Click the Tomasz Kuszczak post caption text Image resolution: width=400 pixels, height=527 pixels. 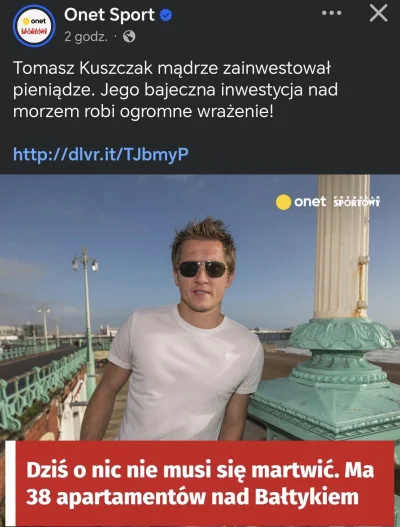(175, 90)
